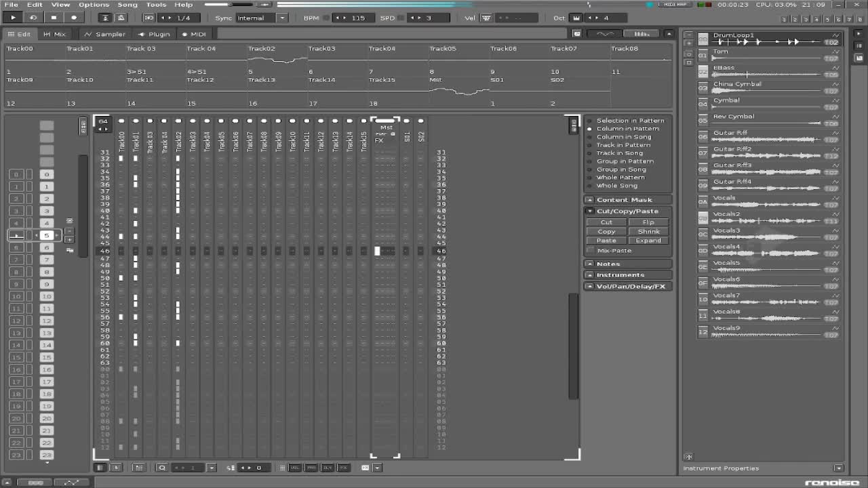Viewport: 868px width, 488px height.
Task: Enable the Mix-Paste checkbox
Action: click(591, 251)
